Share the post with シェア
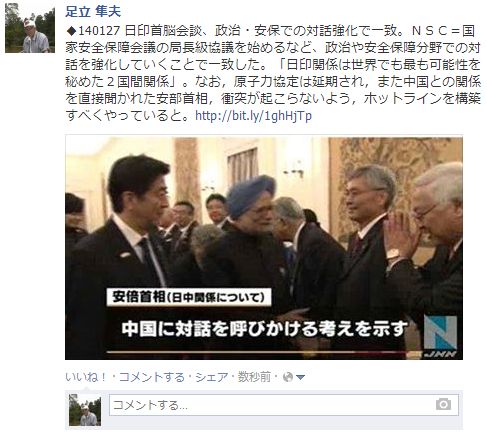Viewport: 487px width, 444px height. 212,377
